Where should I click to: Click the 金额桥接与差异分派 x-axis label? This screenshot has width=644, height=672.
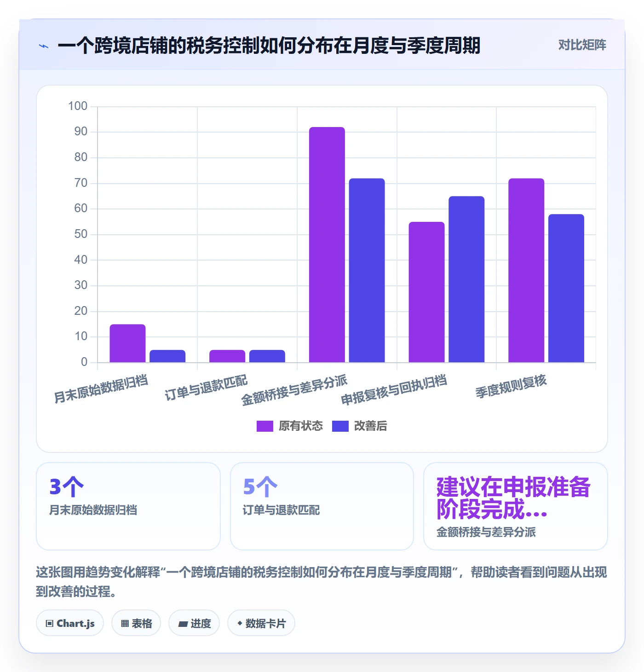click(x=294, y=390)
